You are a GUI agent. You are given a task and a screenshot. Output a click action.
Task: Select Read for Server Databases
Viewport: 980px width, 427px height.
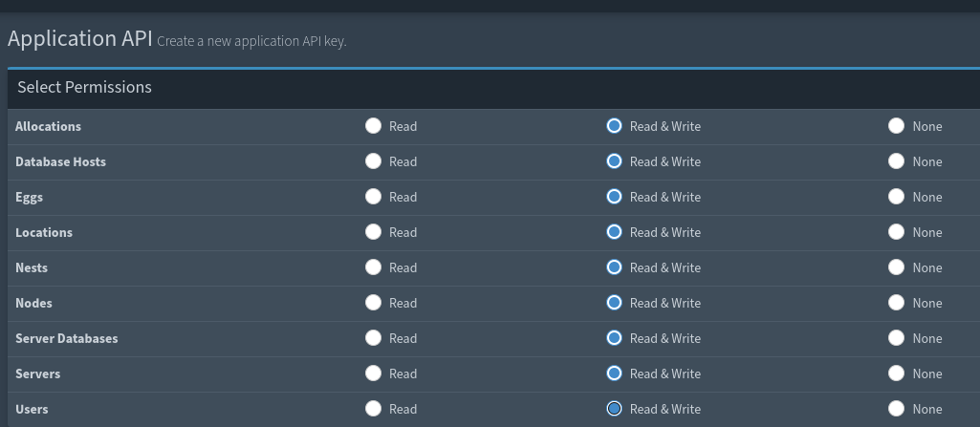374,338
